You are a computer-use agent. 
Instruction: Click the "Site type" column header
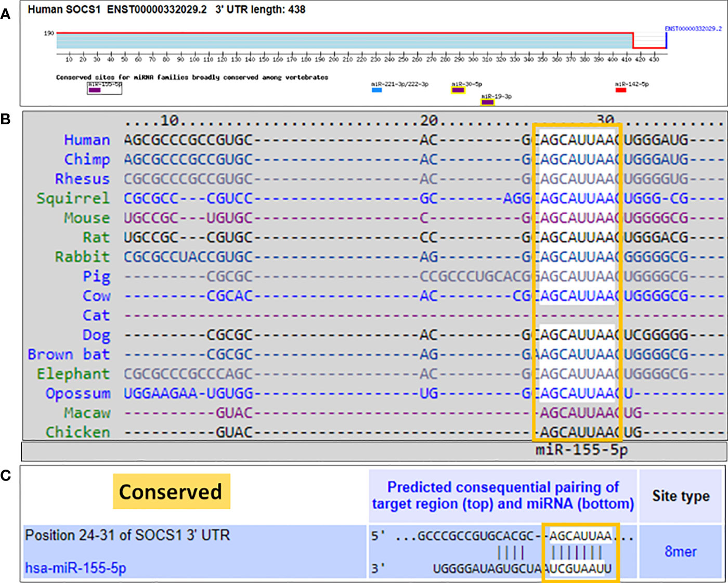pos(681,496)
